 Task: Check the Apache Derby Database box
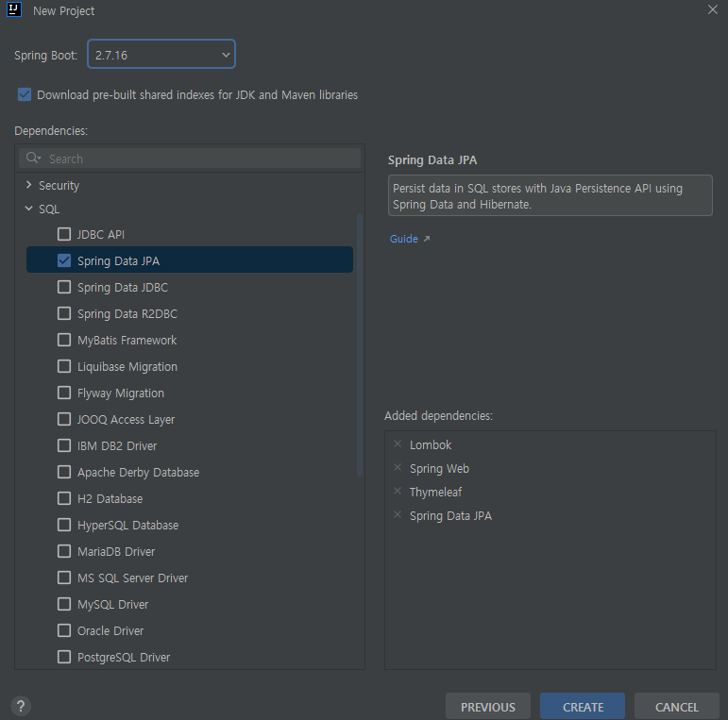[x=64, y=472]
